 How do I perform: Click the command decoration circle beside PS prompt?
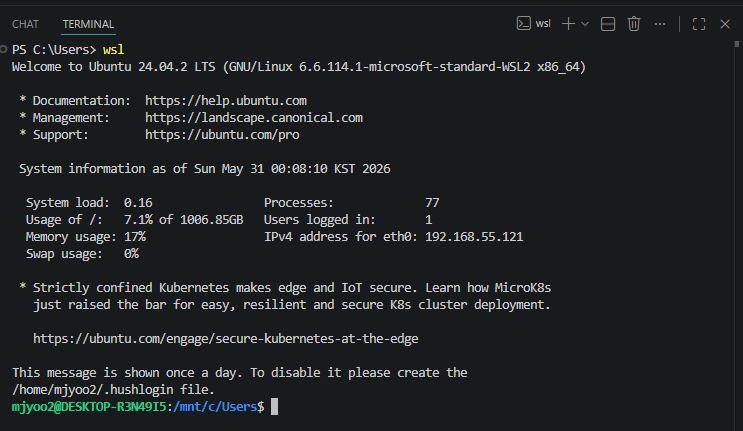[x=3, y=49]
